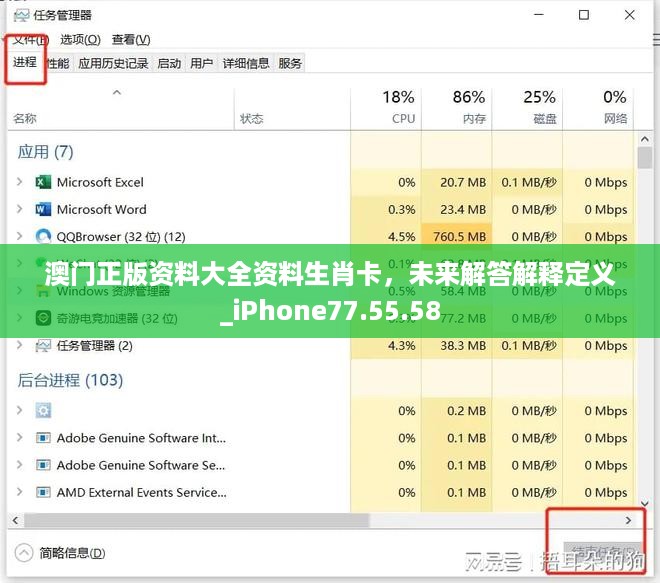Open the 选项(O) menu

80,40
